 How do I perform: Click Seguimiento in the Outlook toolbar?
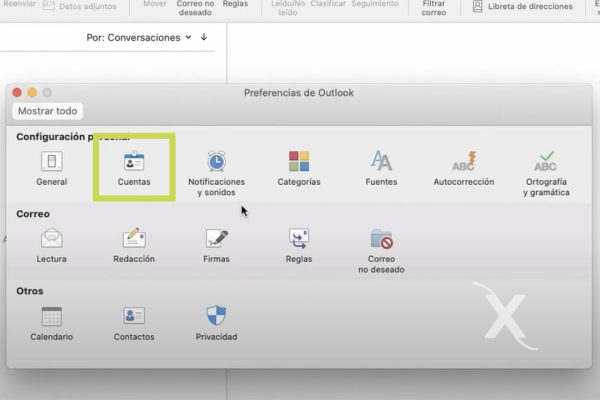[x=375, y=4]
